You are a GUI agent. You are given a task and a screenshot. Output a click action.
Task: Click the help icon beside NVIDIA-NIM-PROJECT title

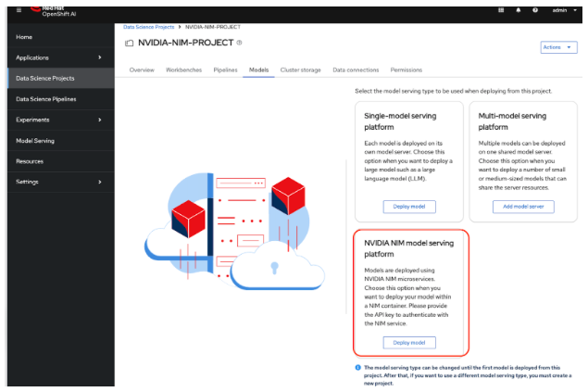[x=239, y=43]
